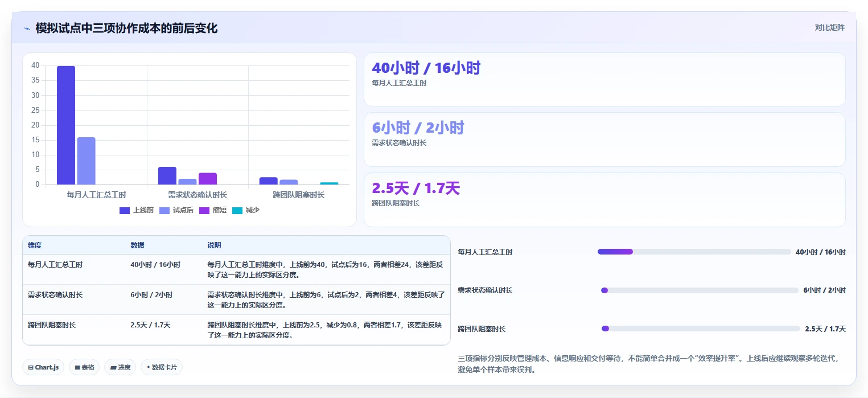The width and height of the screenshot is (868, 398).
Task: Click the description mentioning 两者相差4
Action: (325, 299)
